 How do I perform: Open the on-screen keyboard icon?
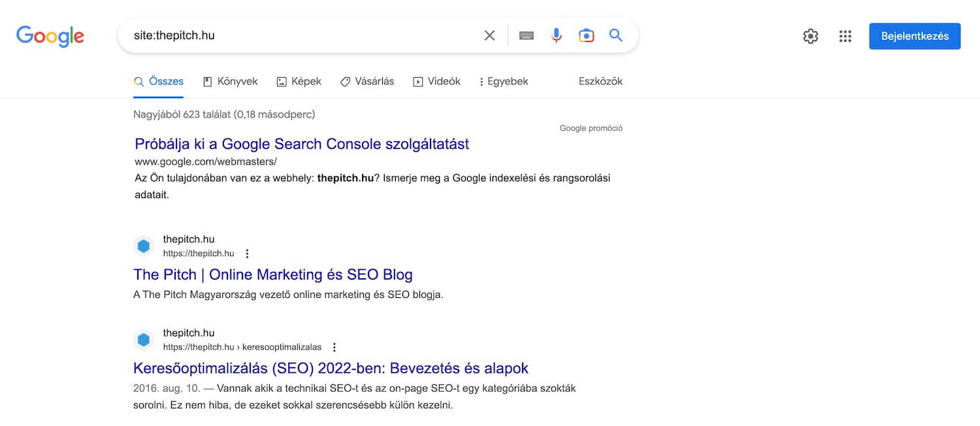click(527, 35)
